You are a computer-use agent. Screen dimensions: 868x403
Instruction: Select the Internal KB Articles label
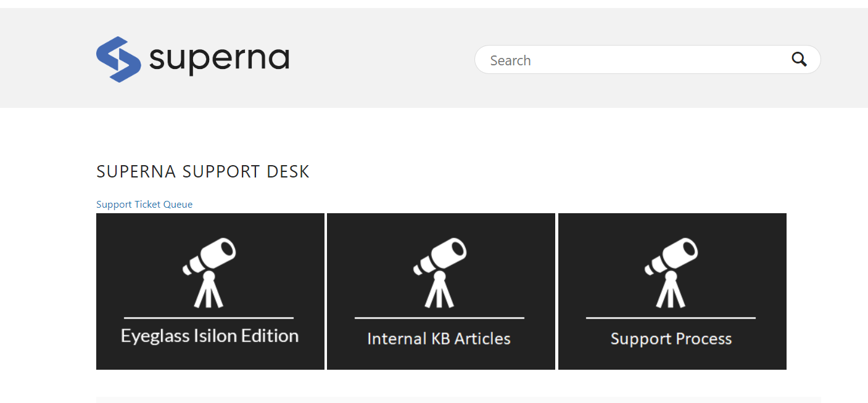tap(439, 339)
